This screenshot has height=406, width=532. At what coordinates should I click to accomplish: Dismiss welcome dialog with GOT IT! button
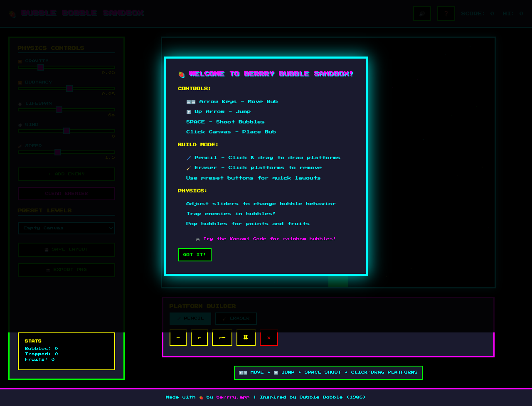pos(195,255)
